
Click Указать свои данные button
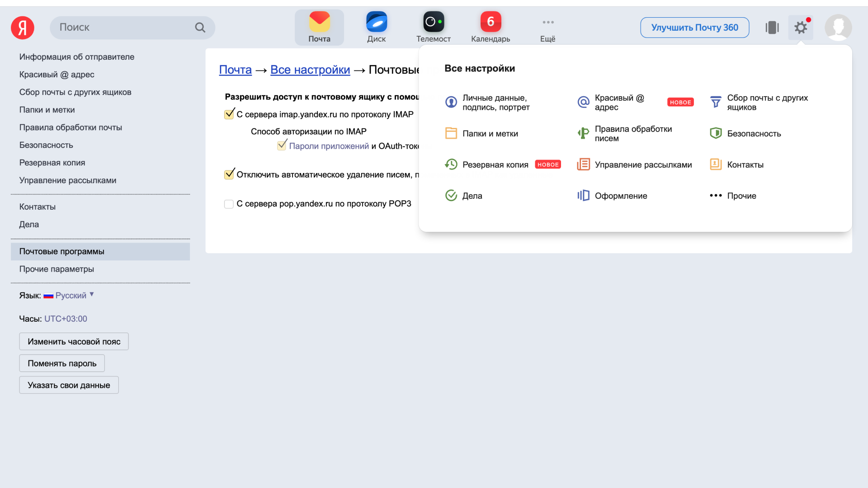pos(69,385)
